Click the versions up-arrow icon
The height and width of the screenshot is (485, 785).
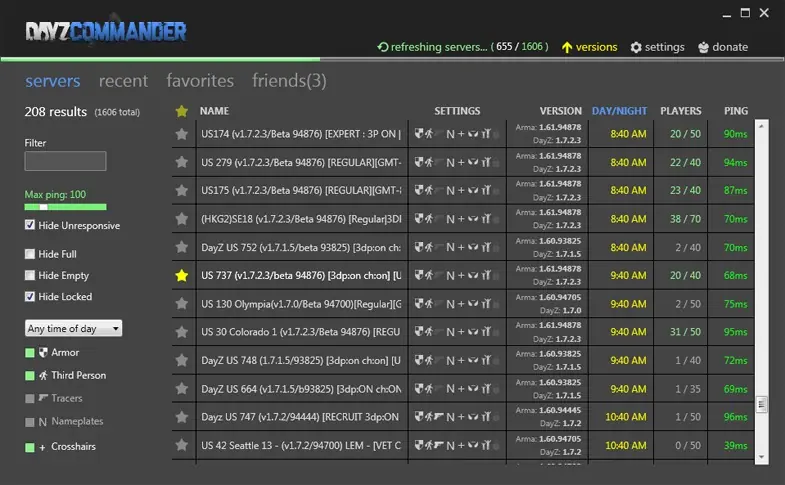tap(567, 47)
